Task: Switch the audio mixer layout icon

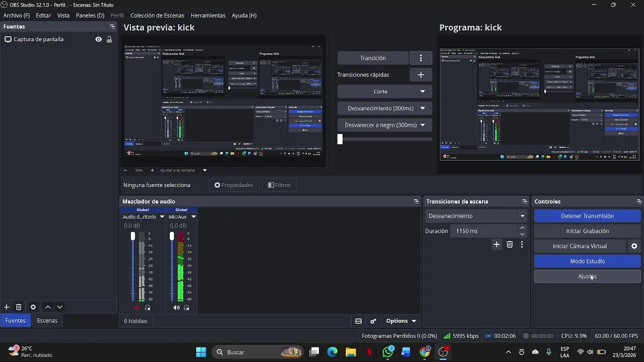Action: (x=359, y=321)
